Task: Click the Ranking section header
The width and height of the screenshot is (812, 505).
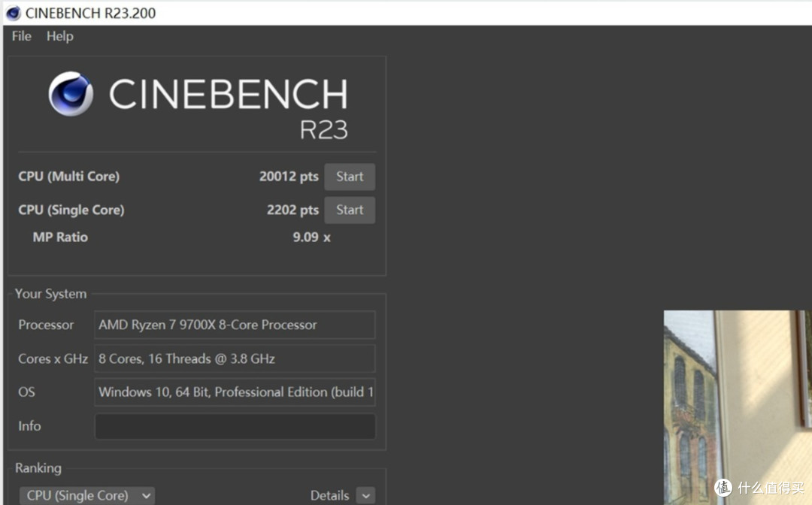Action: click(38, 467)
